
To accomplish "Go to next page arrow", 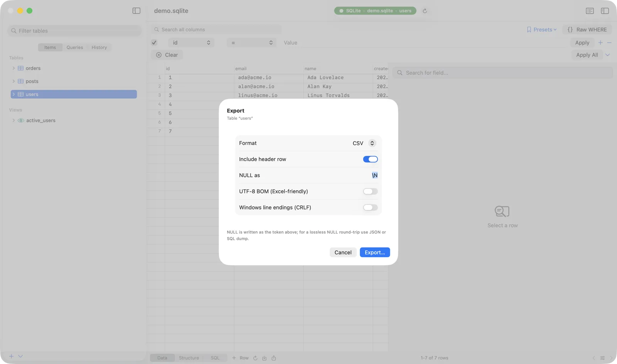I will point(611,358).
